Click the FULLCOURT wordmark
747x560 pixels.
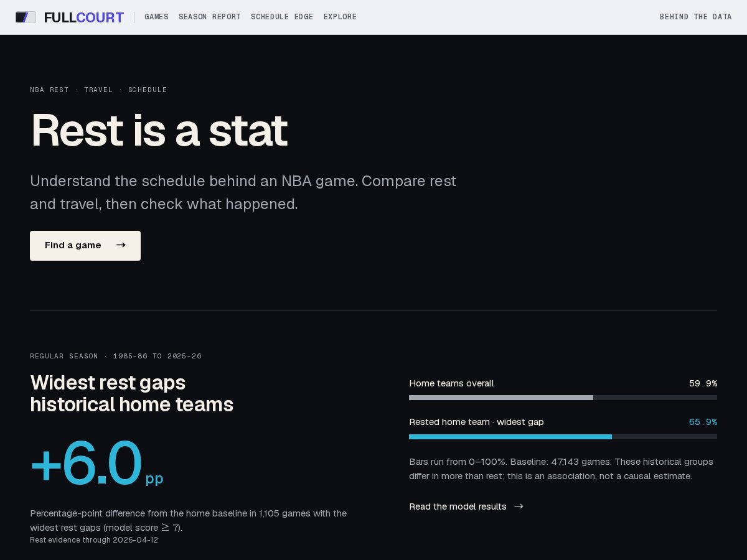coord(84,17)
